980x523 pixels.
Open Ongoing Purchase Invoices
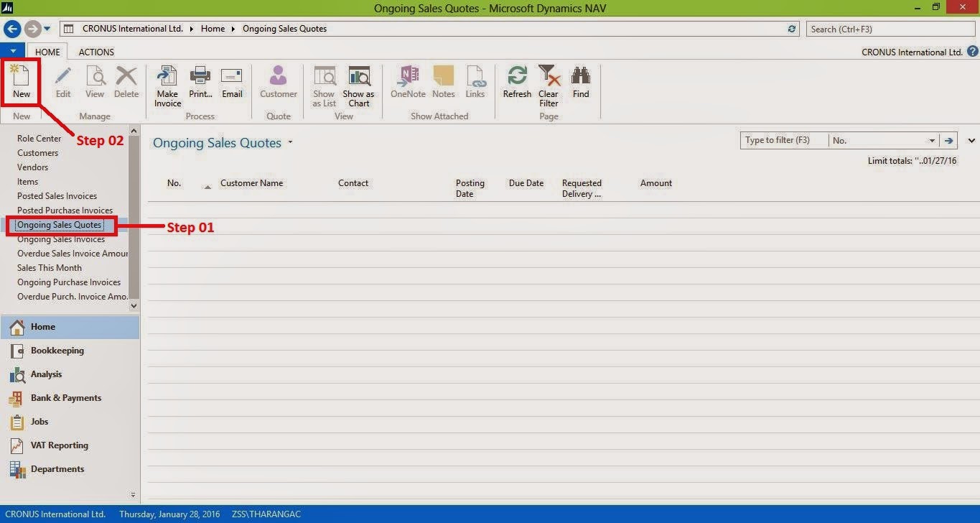click(x=69, y=282)
